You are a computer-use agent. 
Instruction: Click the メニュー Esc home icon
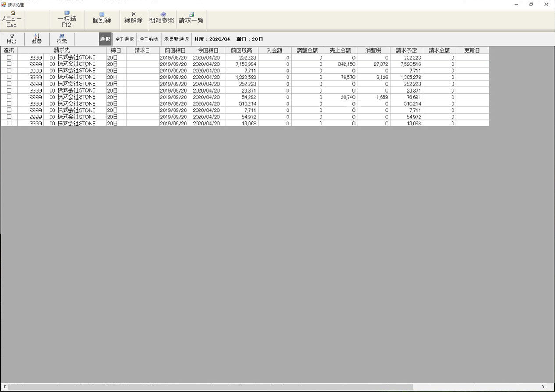click(12, 13)
